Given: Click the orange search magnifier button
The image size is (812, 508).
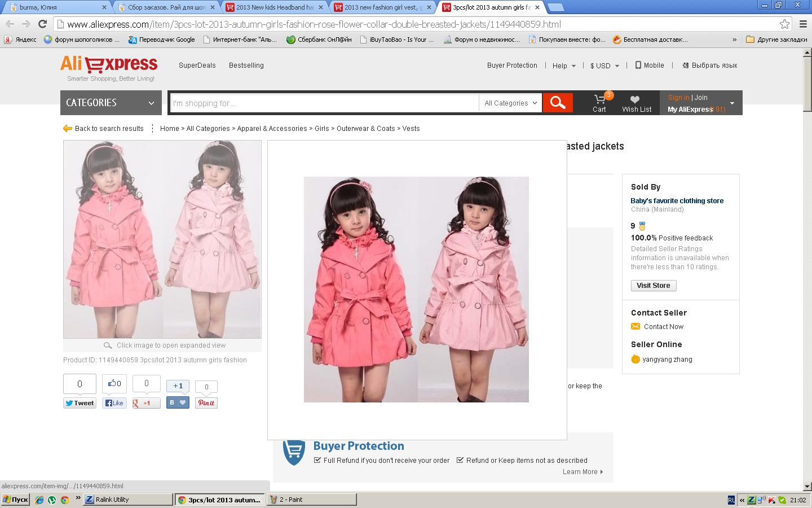Looking at the screenshot, I should (558, 103).
